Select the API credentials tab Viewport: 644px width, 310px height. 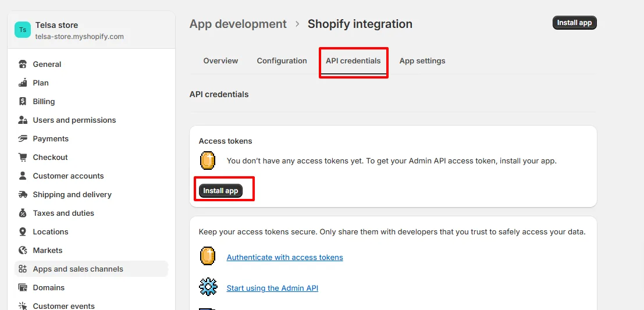(353, 60)
